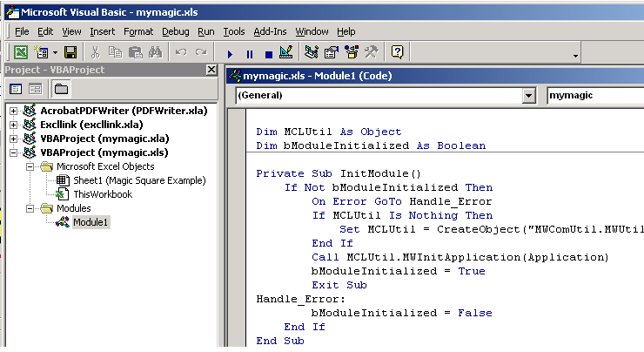Open the Project Explorer toolbar icon
644x352 pixels.
click(312, 52)
